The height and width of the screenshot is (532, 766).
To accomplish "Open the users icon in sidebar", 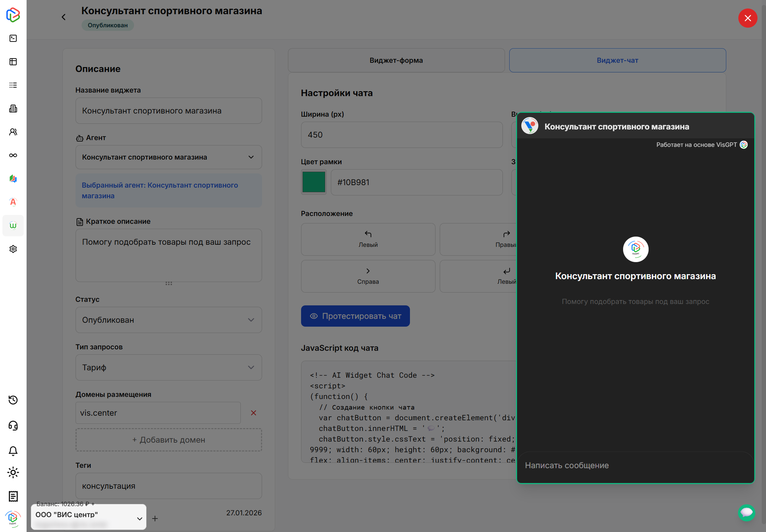I will pos(13,132).
